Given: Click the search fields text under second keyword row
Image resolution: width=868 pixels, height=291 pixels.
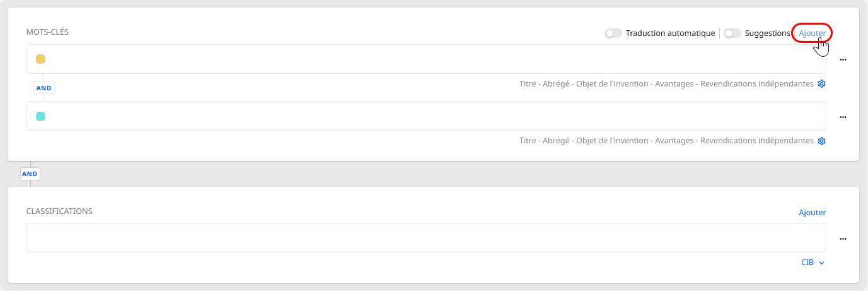Looking at the screenshot, I should point(666,141).
